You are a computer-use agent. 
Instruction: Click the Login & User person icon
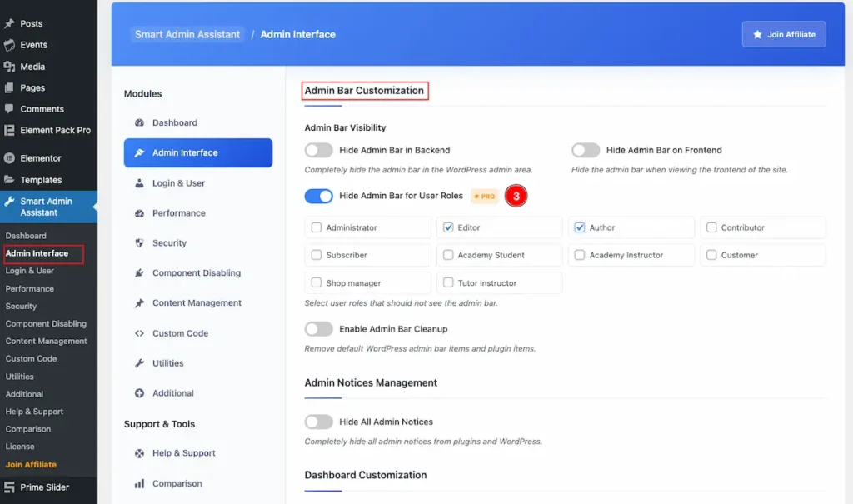[139, 183]
